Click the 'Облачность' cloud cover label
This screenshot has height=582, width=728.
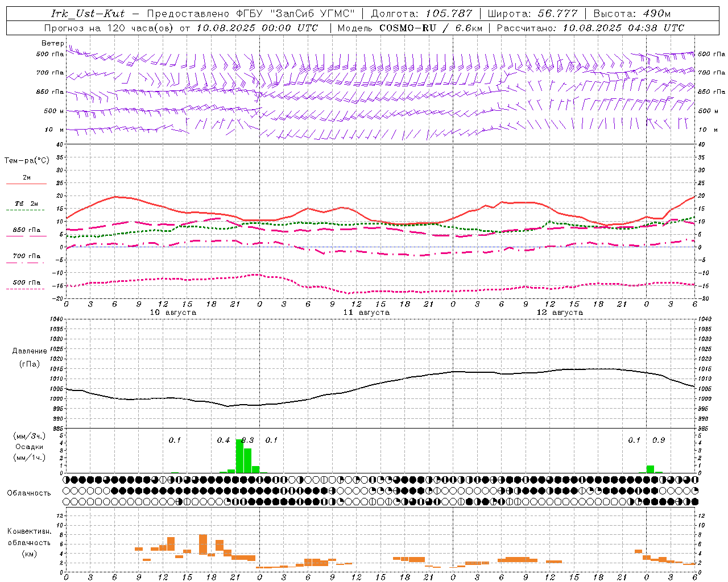pos(29,493)
